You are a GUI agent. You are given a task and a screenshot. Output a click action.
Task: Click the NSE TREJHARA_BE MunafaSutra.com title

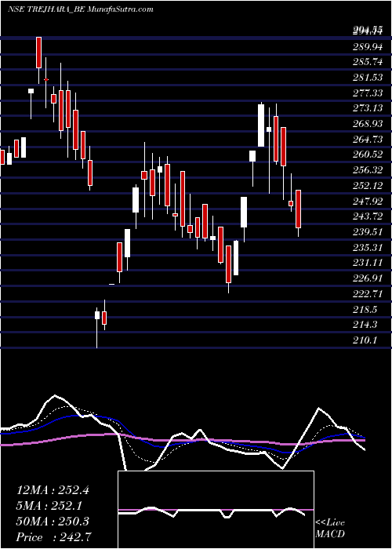click(80, 9)
